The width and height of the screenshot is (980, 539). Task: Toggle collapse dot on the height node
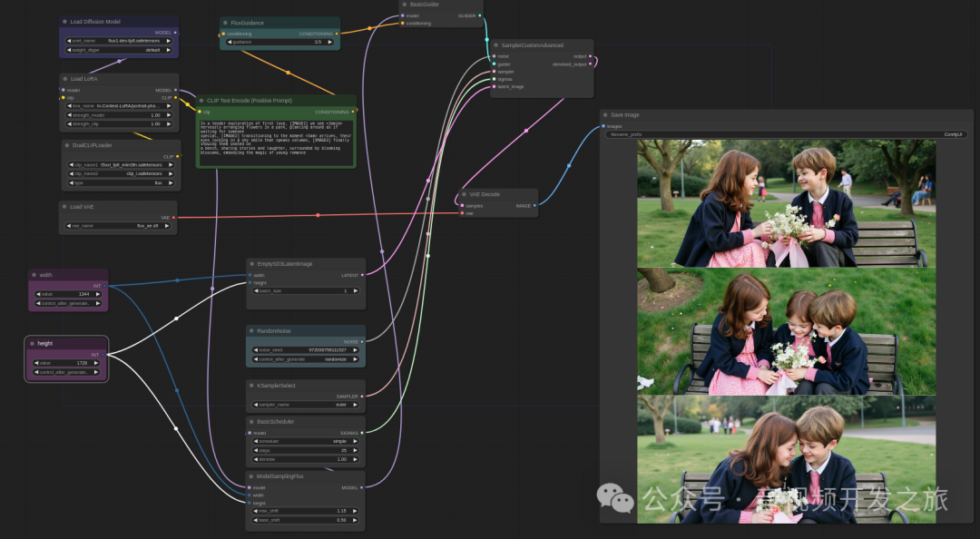click(x=32, y=343)
